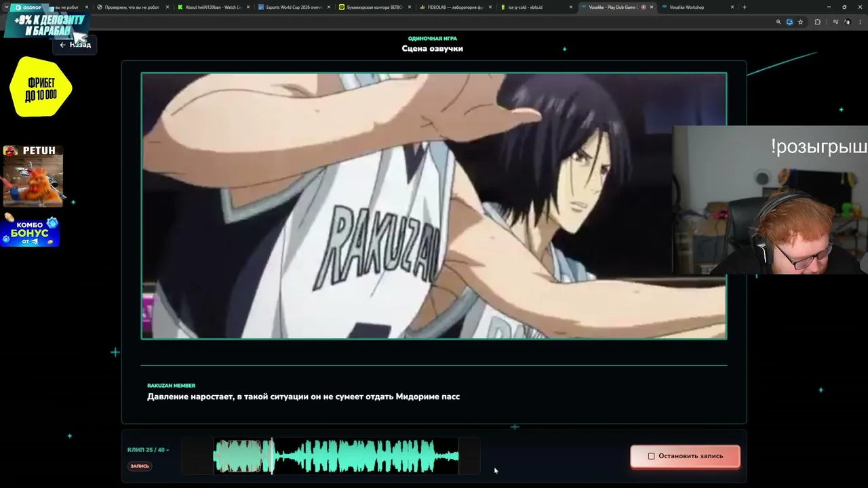Open the media controls toolbar icon
The height and width of the screenshot is (488, 868).
[x=835, y=22]
